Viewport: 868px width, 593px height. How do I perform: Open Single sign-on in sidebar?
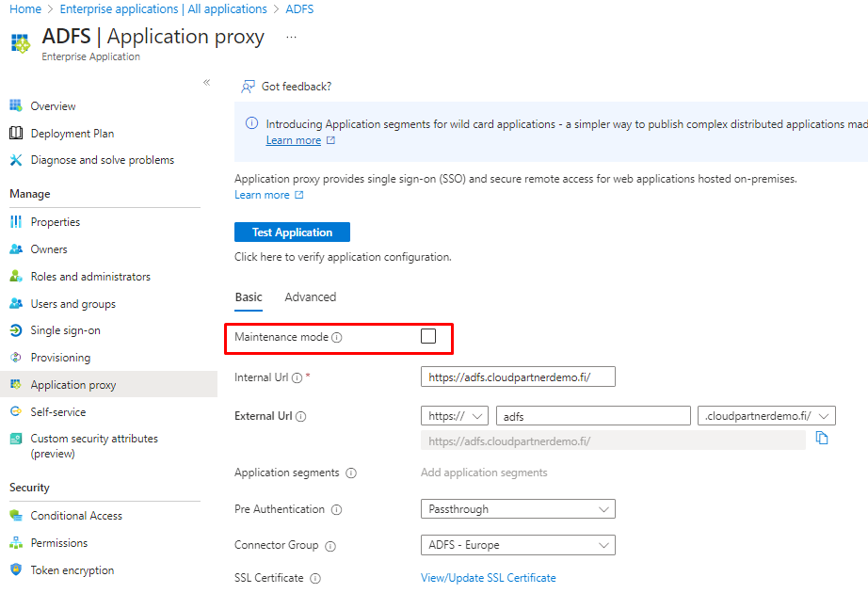point(65,330)
